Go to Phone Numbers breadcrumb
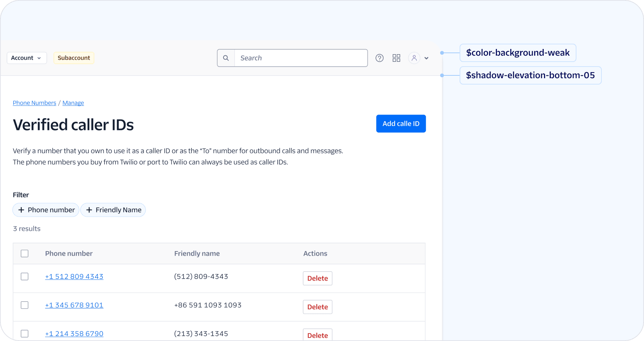The image size is (644, 341). pos(34,103)
